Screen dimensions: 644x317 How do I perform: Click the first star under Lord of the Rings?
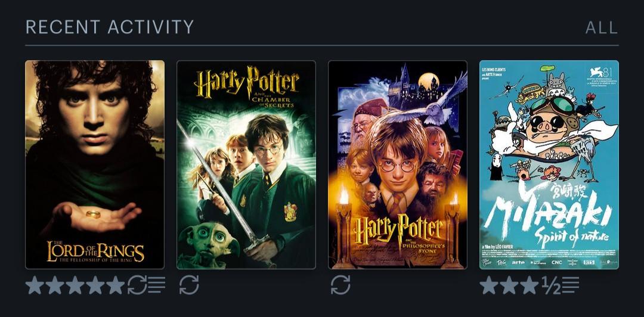(x=35, y=285)
